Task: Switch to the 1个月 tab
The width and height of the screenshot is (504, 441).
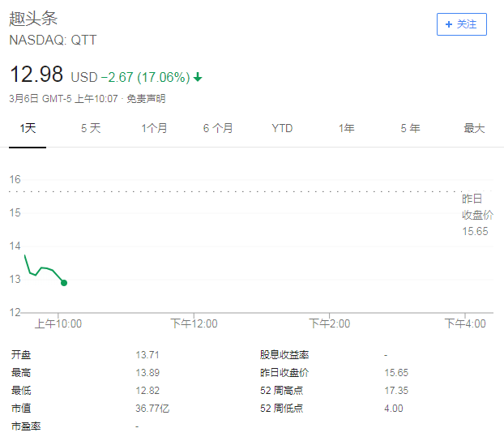Action: click(154, 128)
